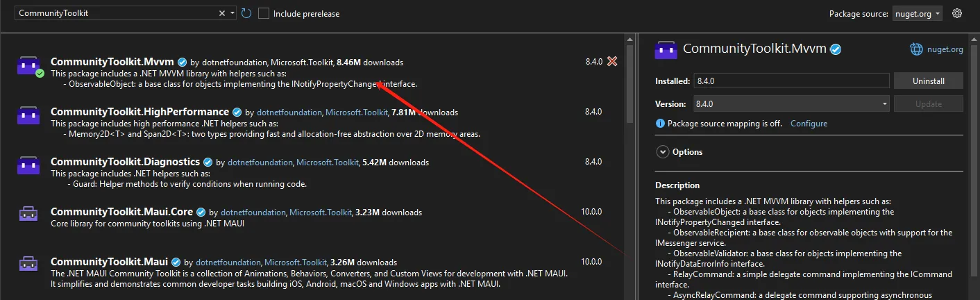Select the CommunityToolkit.HighPerformance package icon

click(28, 115)
